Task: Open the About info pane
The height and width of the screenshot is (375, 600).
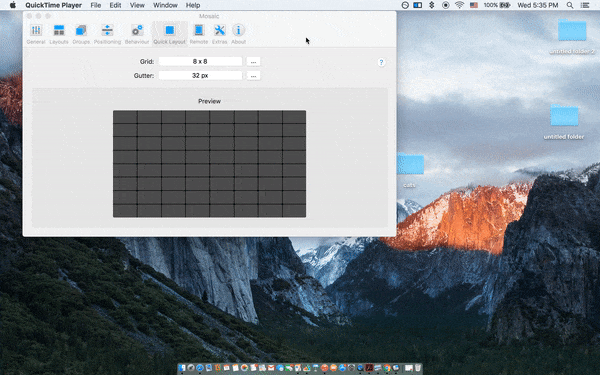Action: tap(238, 34)
